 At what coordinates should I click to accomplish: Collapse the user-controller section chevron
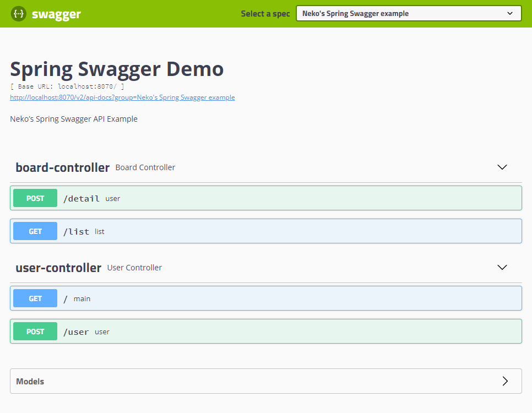(502, 268)
